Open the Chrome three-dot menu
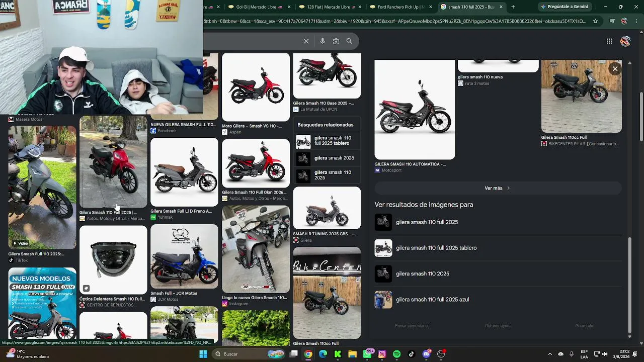Image resolution: width=644 pixels, height=362 pixels. [x=636, y=21]
